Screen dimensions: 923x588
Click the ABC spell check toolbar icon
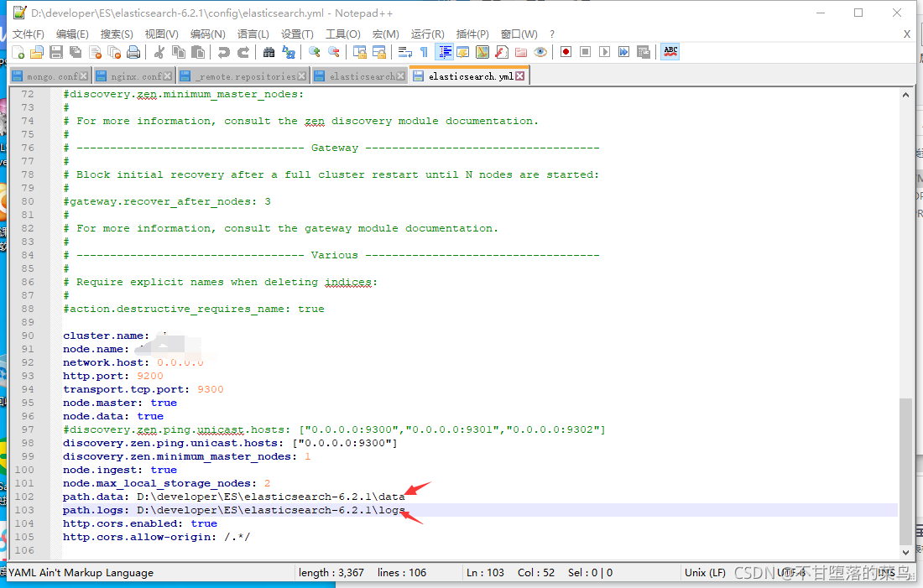pyautogui.click(x=670, y=52)
